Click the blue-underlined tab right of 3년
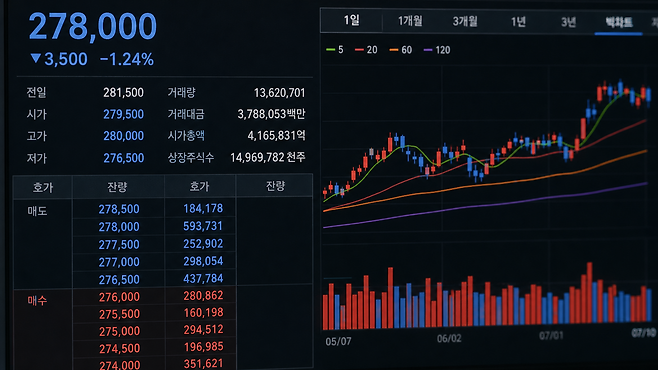Viewport: 658px width, 370px height. point(619,22)
